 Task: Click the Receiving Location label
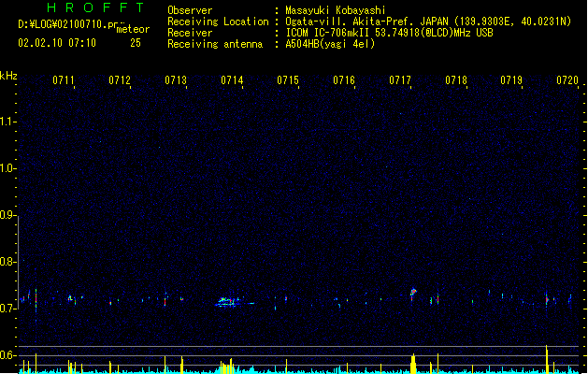click(x=218, y=22)
